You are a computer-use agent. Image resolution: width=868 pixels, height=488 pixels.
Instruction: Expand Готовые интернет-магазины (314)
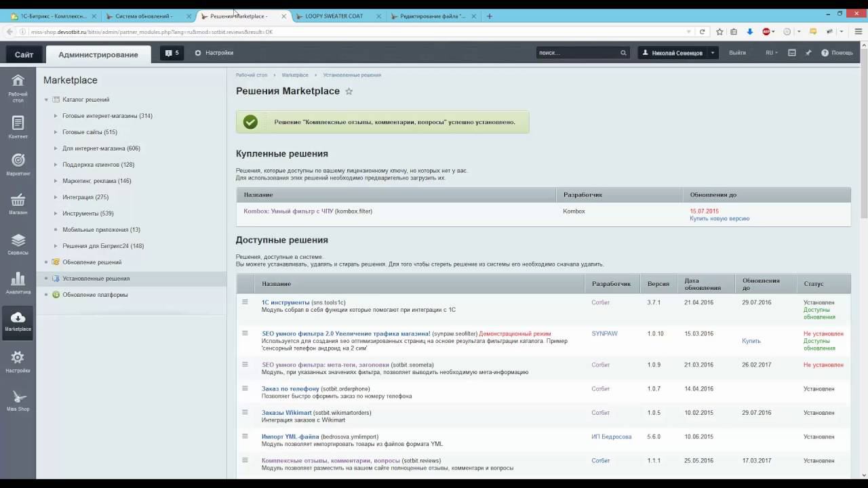[56, 116]
